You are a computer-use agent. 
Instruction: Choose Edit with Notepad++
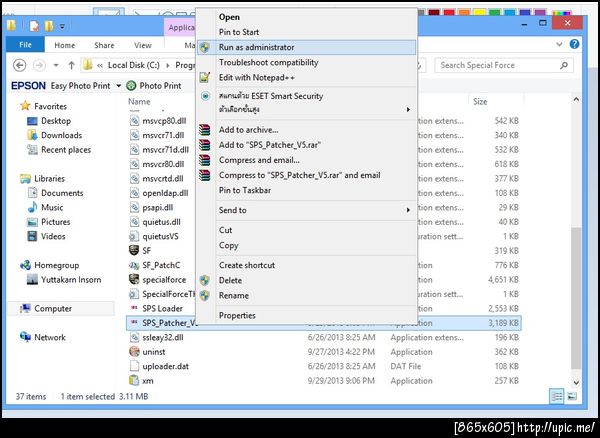point(307,78)
